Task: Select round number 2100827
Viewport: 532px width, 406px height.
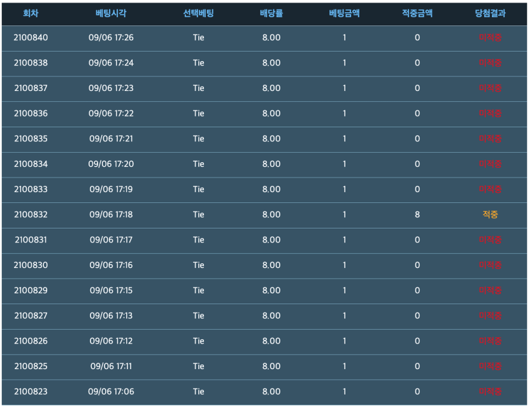Action: (x=31, y=316)
